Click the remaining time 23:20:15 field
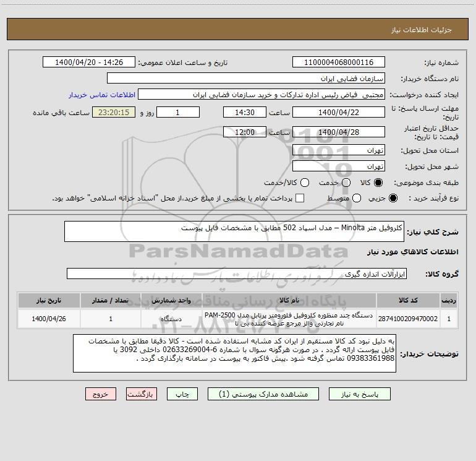This screenshot has height=461, width=476. coord(114,112)
